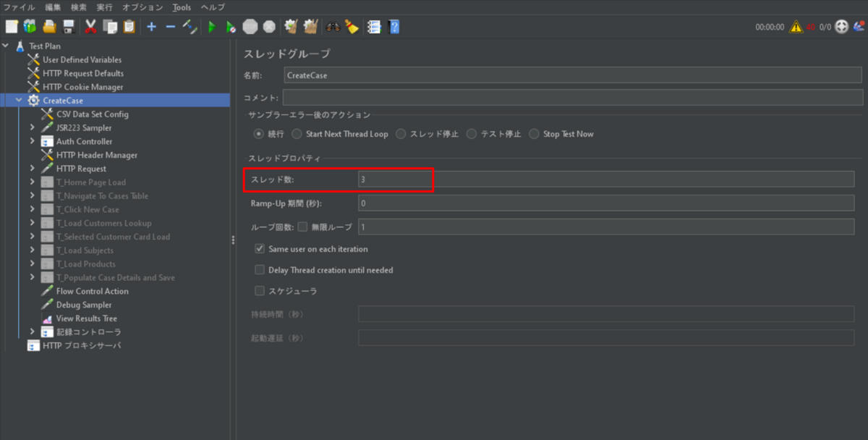Open the 編集 menu
Image resolution: width=868 pixels, height=440 pixels.
pos(54,7)
